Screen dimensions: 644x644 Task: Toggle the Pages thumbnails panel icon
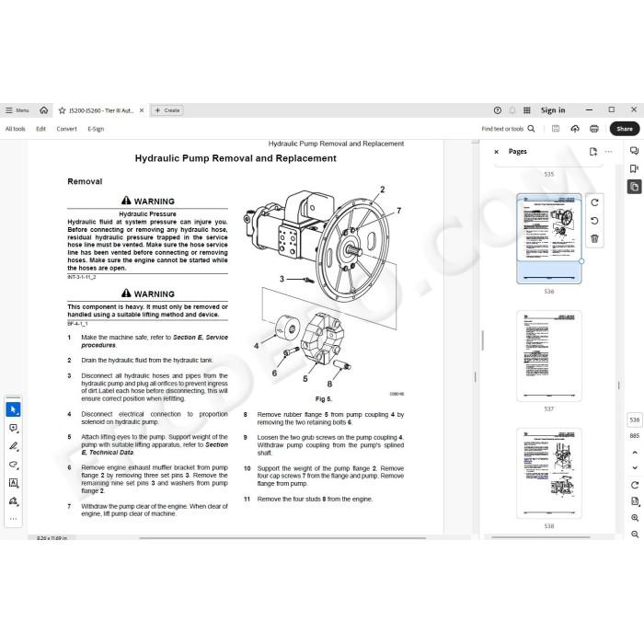[634, 187]
